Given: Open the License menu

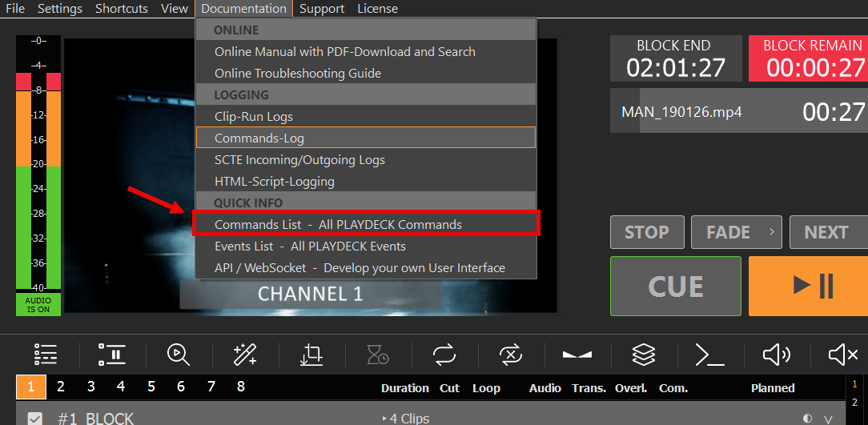Looking at the screenshot, I should pyautogui.click(x=377, y=8).
